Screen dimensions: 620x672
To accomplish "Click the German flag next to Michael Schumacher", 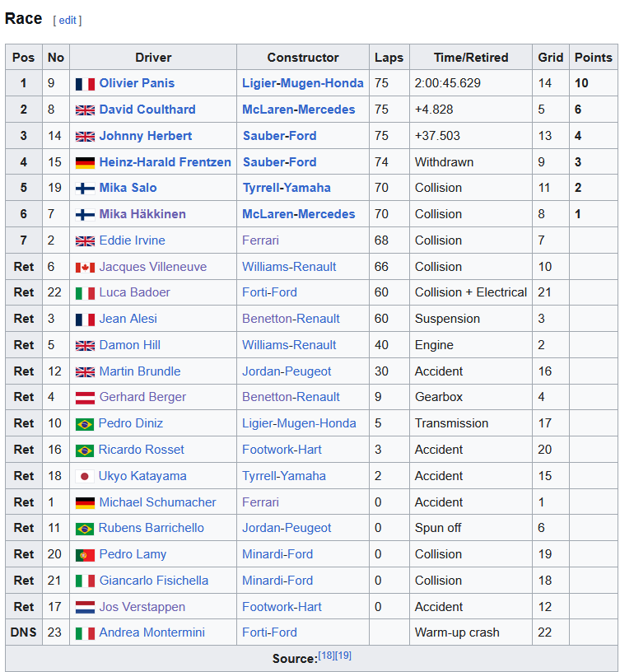I will 85,502.
